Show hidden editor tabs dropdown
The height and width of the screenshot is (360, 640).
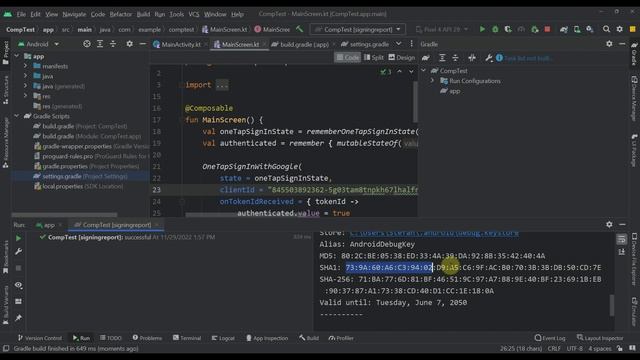(398, 44)
